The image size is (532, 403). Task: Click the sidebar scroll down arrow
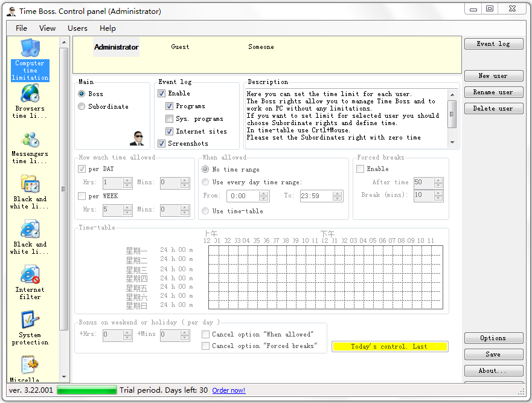[x=64, y=377]
